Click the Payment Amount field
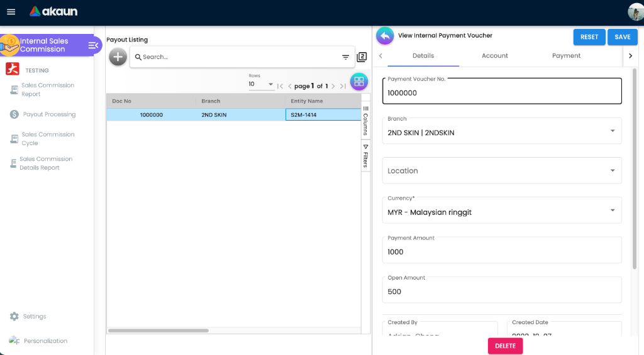The image size is (644, 355). [x=502, y=250]
